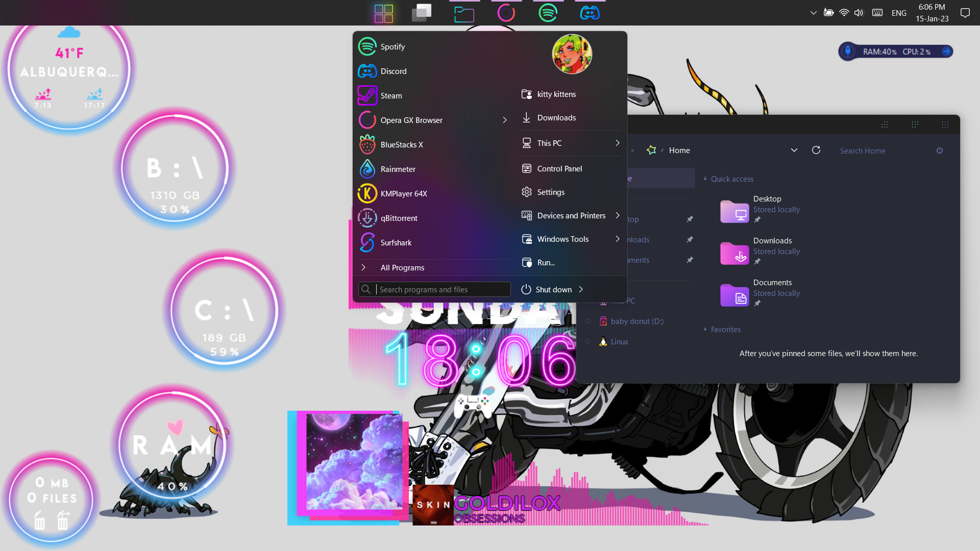Switch to File Explorer on the taskbar

coord(464,13)
